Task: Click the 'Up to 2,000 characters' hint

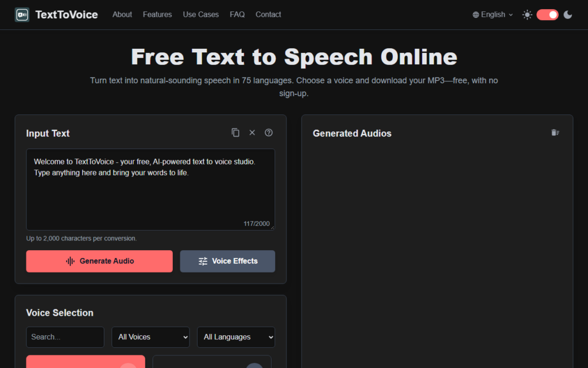Action: point(82,238)
